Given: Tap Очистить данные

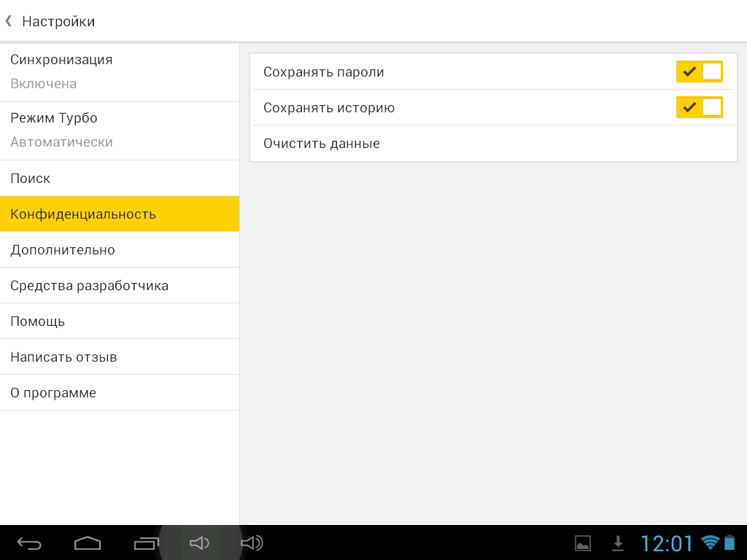Looking at the screenshot, I should coord(493,144).
